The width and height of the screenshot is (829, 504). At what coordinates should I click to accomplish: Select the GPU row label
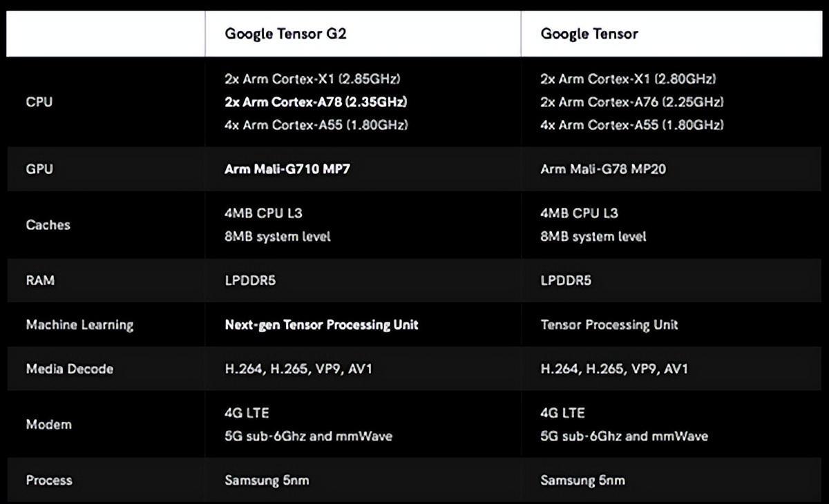click(x=39, y=168)
